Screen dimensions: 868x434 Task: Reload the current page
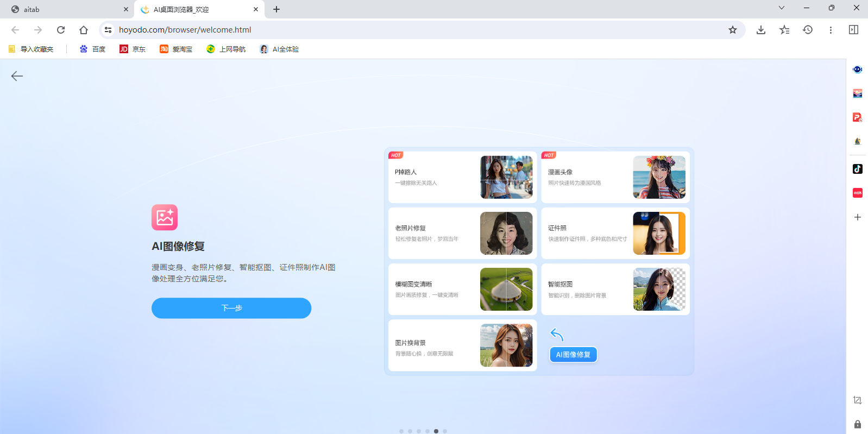(x=61, y=30)
